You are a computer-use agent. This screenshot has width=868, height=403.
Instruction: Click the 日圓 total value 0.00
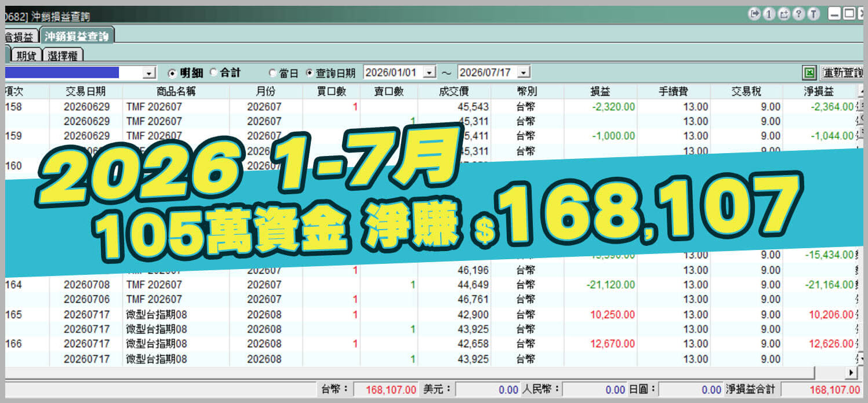pyautogui.click(x=691, y=390)
